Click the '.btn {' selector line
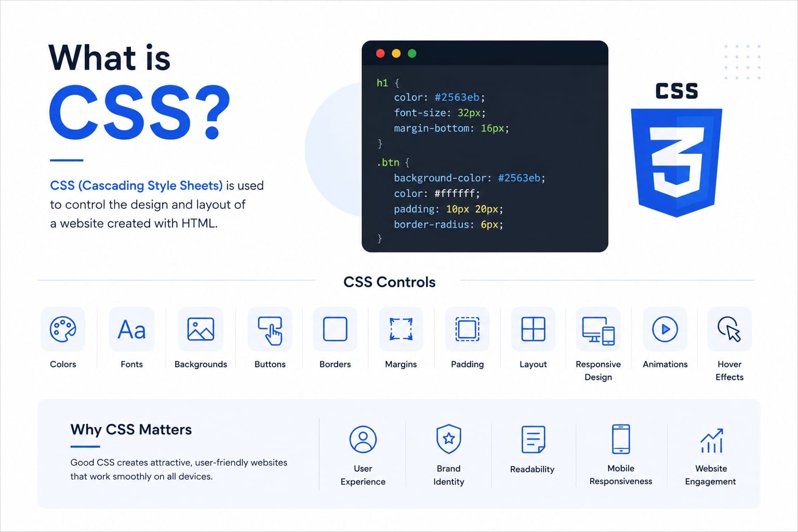 pos(393,162)
